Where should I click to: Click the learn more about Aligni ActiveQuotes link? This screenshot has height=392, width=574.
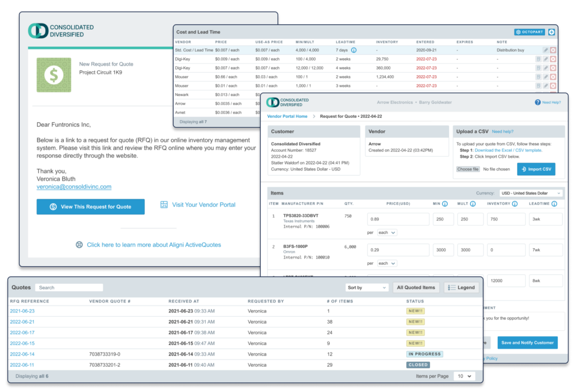point(148,245)
